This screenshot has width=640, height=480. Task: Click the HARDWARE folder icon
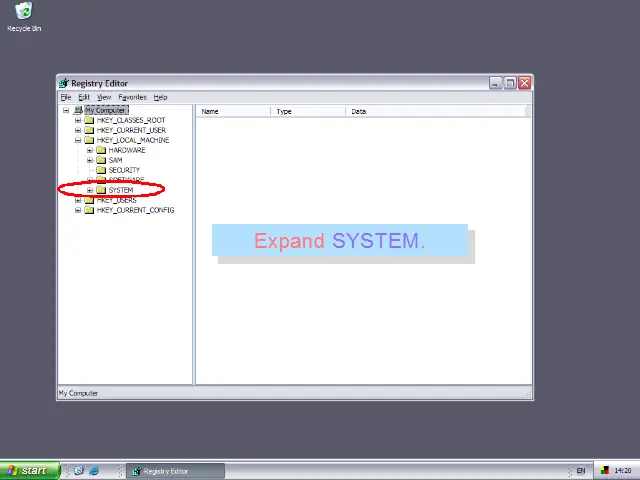pos(101,150)
